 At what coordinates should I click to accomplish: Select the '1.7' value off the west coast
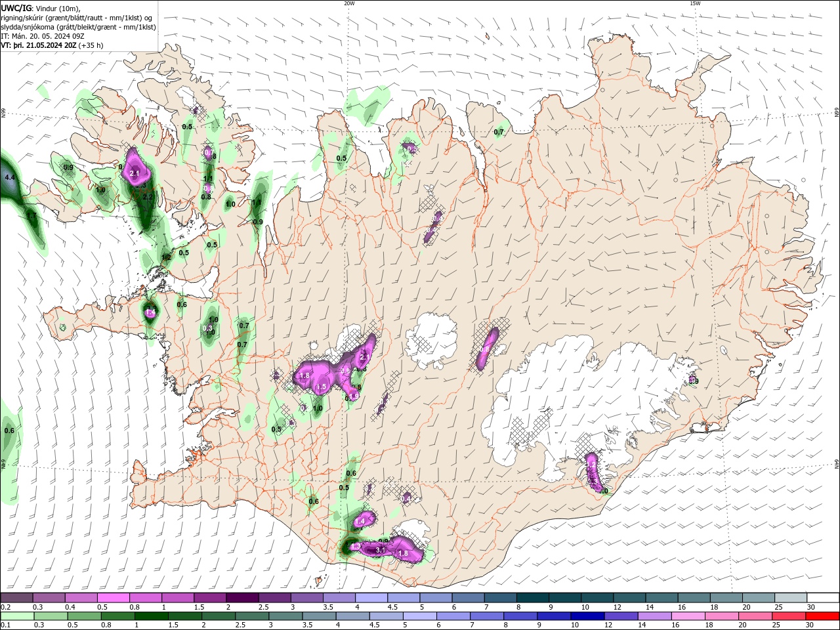click(x=32, y=215)
